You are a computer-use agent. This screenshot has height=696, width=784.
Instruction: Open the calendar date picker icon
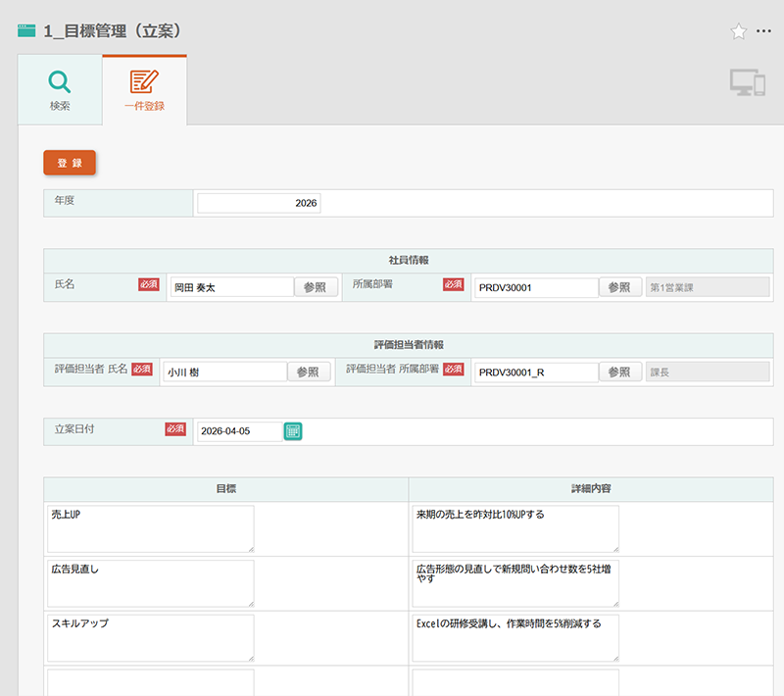click(x=293, y=431)
